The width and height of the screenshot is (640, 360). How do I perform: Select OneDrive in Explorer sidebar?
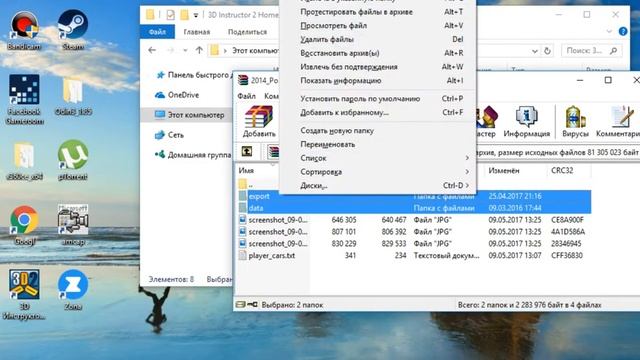[x=177, y=95]
